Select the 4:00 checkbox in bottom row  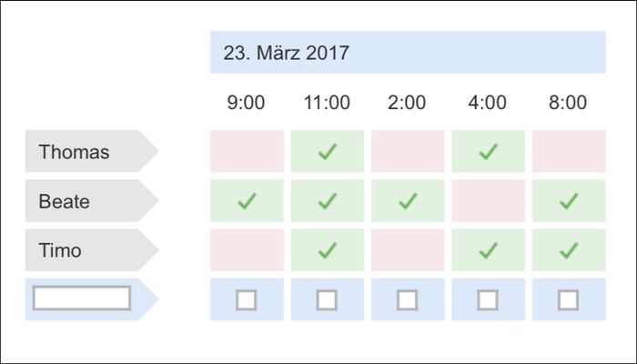click(489, 299)
